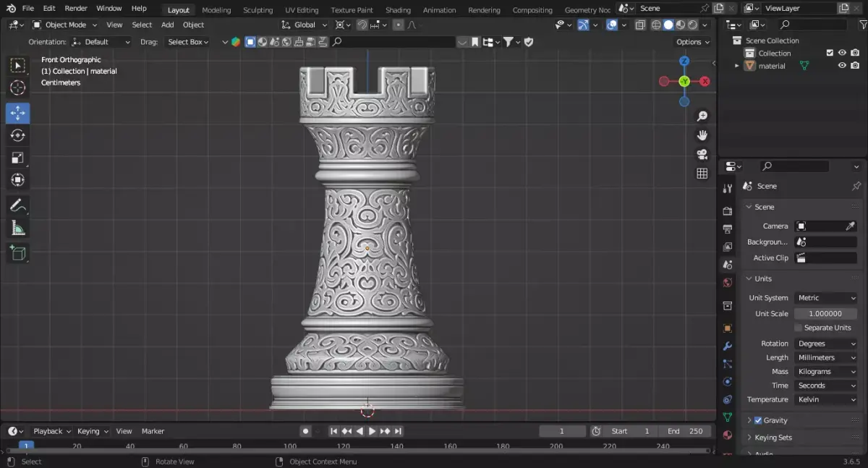Switch to the UV Editing workspace tab
The width and height of the screenshot is (868, 468).
302,10
